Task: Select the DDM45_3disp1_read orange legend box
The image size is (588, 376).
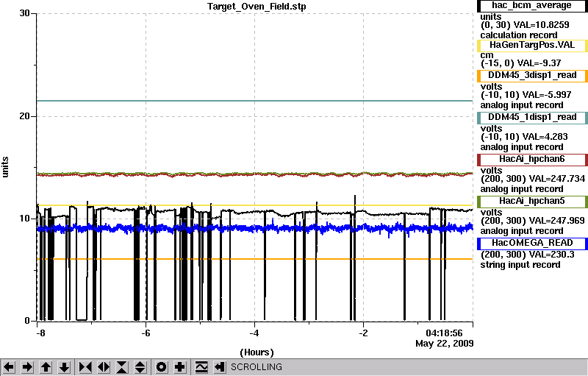Action: 531,76
